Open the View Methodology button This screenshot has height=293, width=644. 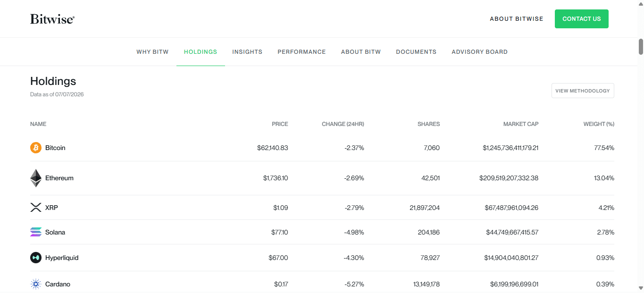click(583, 91)
